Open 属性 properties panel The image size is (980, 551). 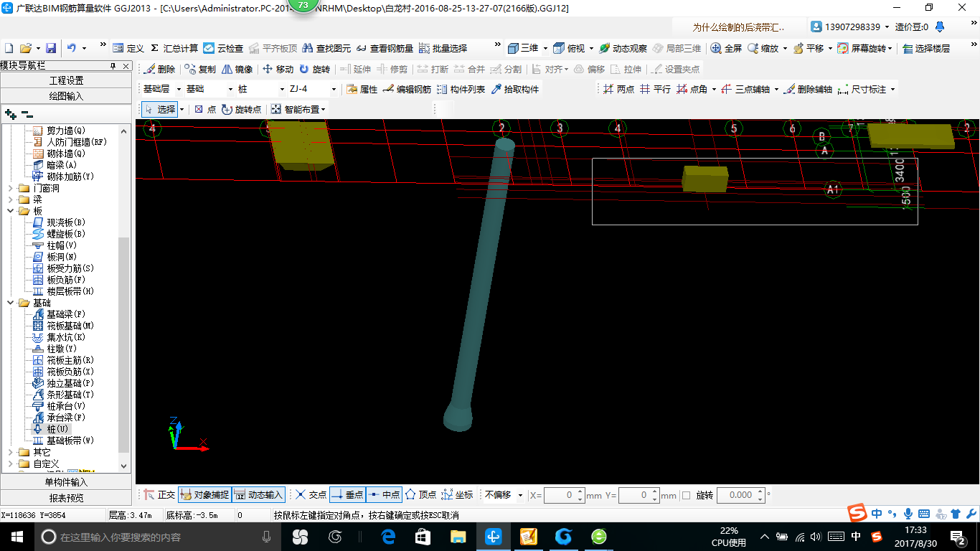[362, 89]
